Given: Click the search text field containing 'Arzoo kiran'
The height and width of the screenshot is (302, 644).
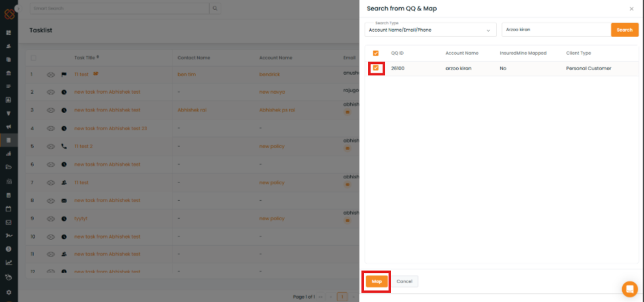Looking at the screenshot, I should tap(555, 30).
